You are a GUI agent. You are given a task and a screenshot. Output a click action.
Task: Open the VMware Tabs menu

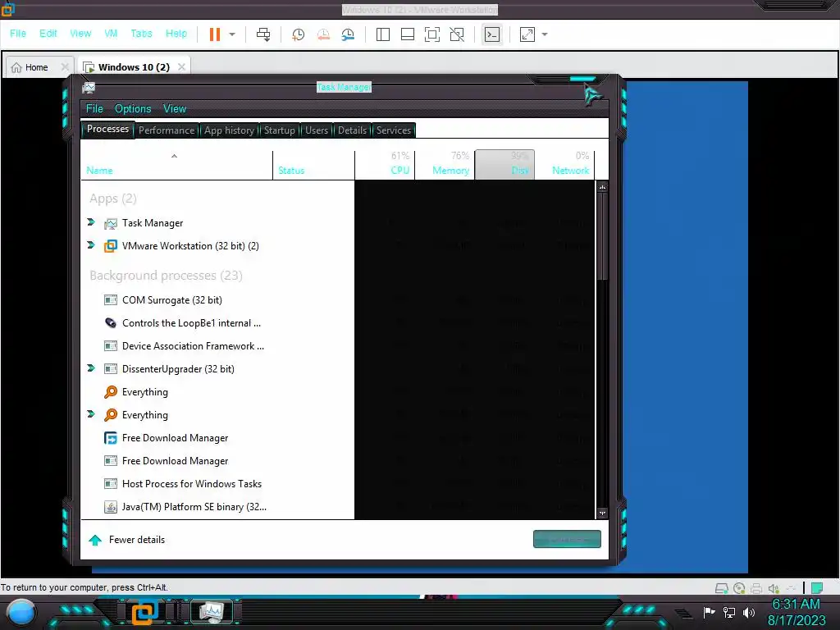coord(141,33)
